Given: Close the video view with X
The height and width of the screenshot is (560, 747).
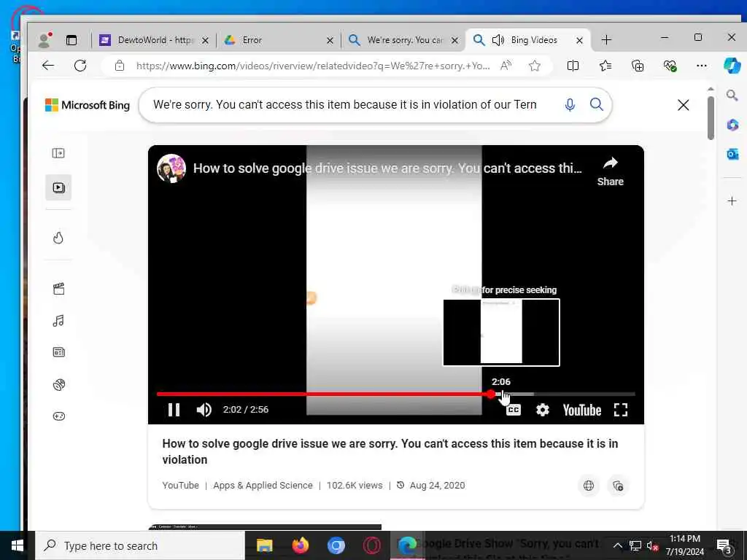Looking at the screenshot, I should pyautogui.click(x=683, y=105).
